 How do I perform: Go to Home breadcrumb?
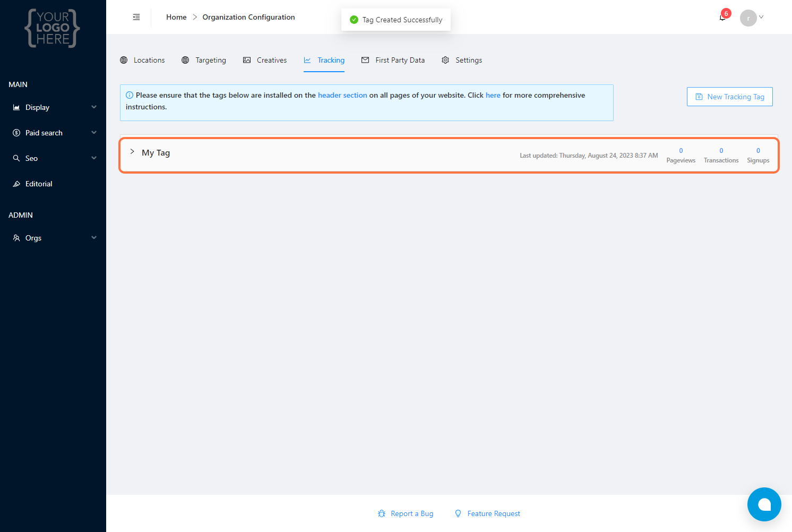(176, 17)
